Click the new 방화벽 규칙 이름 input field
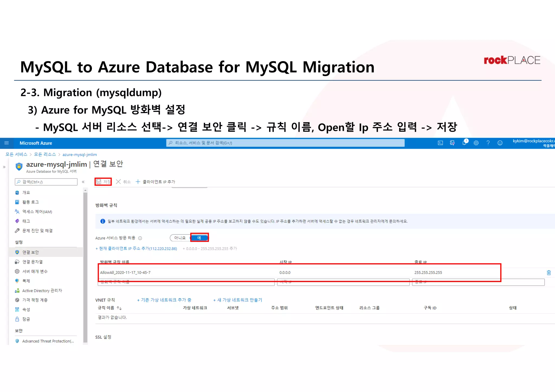 tap(186, 282)
